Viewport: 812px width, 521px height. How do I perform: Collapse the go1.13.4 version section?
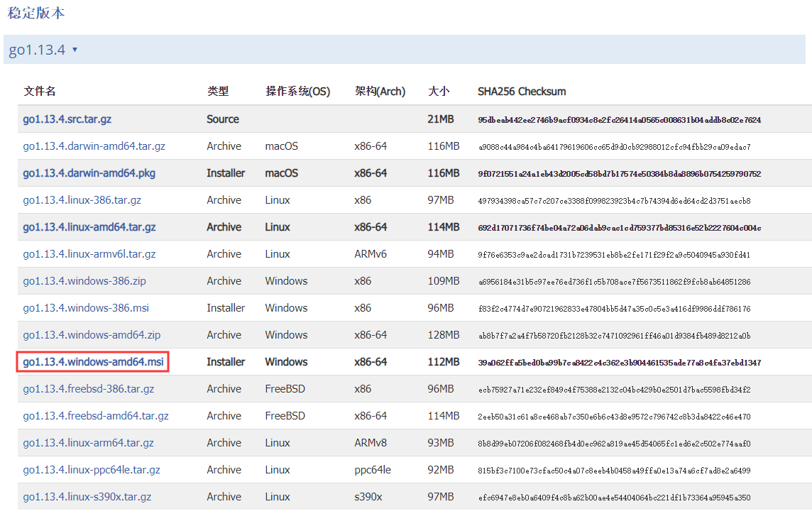click(x=43, y=50)
